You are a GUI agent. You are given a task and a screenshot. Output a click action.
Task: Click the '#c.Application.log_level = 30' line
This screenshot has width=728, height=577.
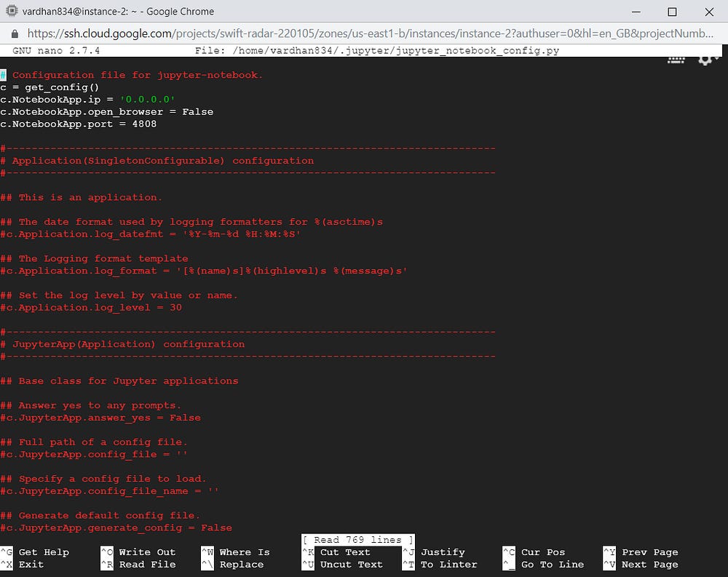pos(91,307)
